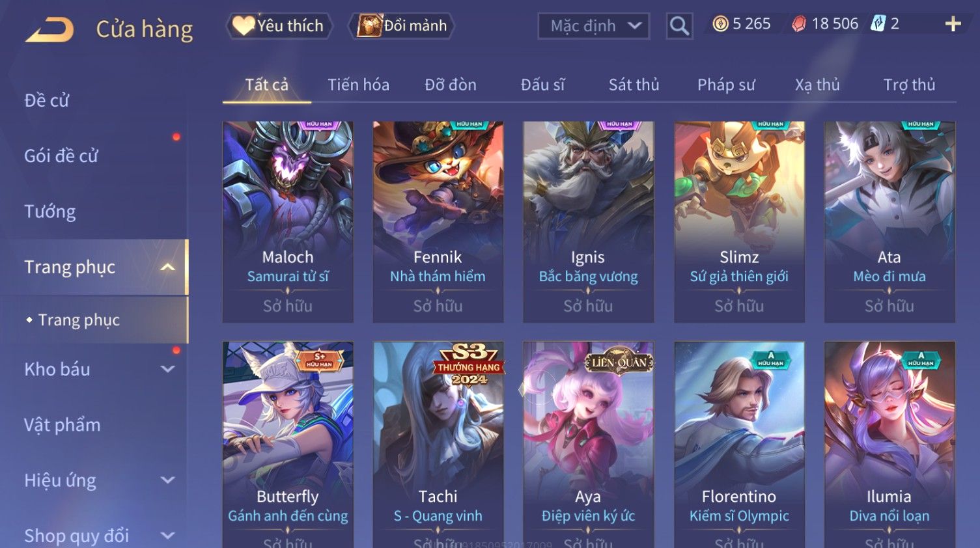Tap the red ruby currency icon
The width and height of the screenshot is (980, 548).
point(799,24)
